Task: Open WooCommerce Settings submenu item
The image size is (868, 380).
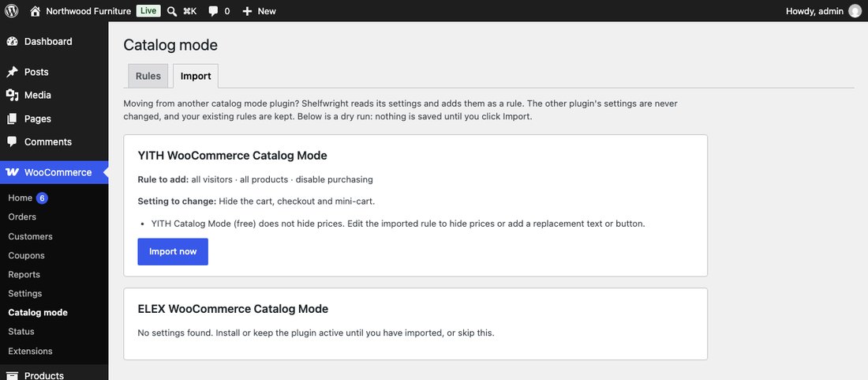Action: pos(25,293)
